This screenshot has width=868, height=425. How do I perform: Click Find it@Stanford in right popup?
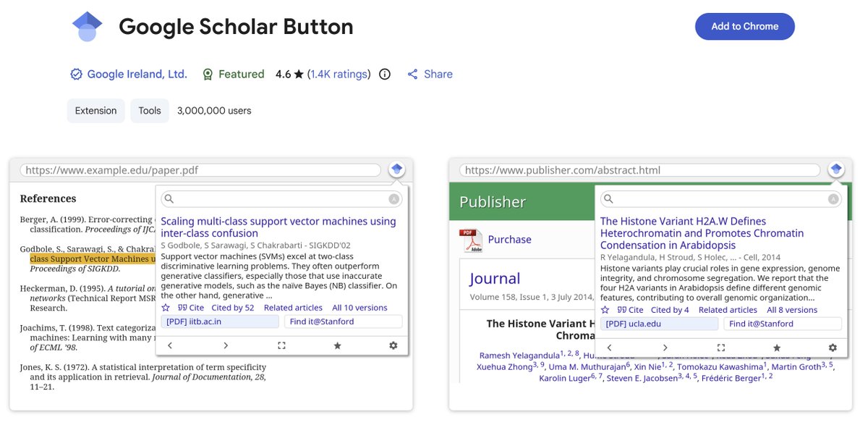point(783,324)
